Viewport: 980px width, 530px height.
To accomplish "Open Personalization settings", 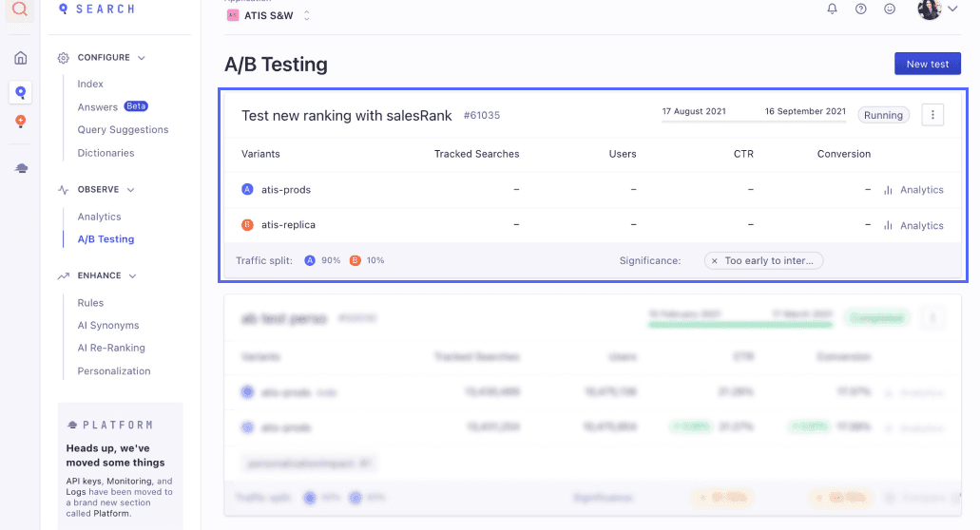I will pyautogui.click(x=114, y=370).
